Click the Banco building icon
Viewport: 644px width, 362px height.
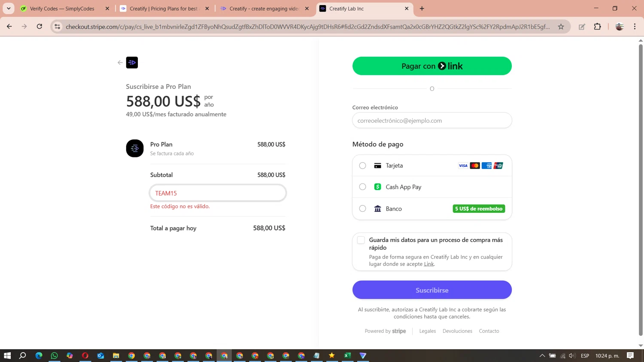pyautogui.click(x=378, y=209)
